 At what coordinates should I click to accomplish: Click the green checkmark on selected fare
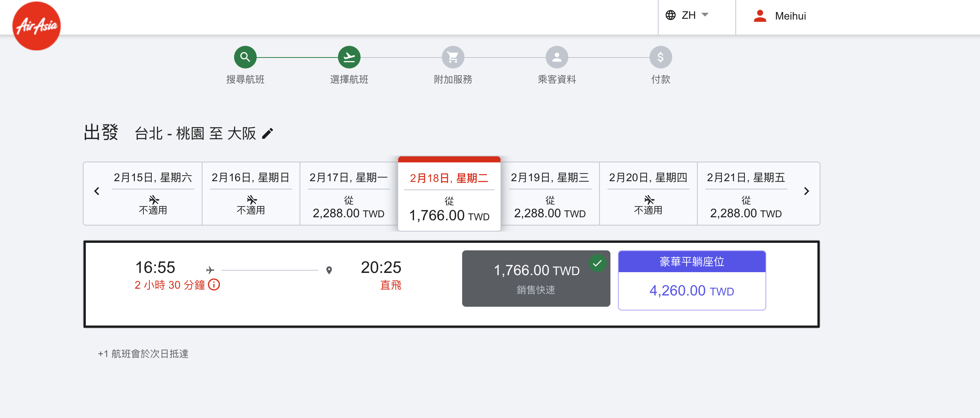click(597, 263)
